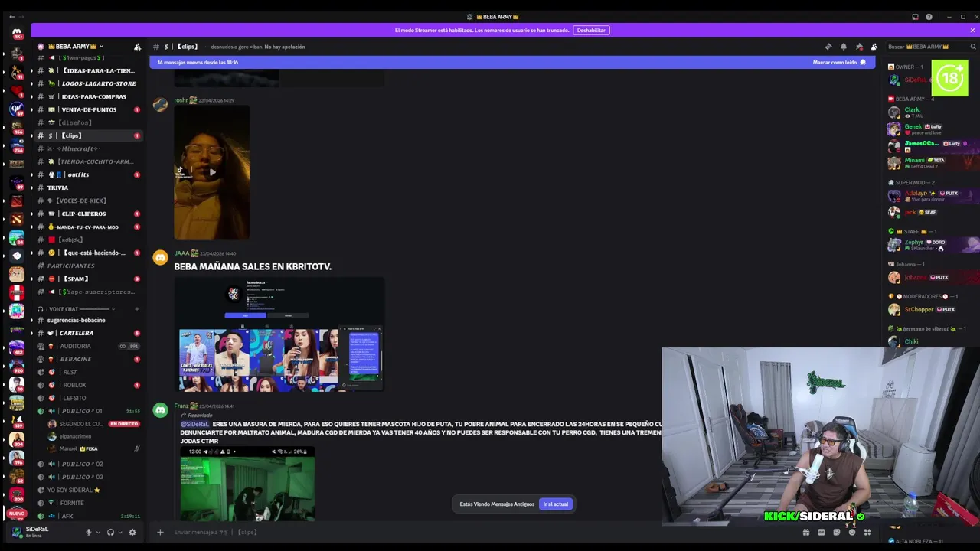Viewport: 980px width, 551px height.
Task: Open Clark. in member list
Action: [x=912, y=109]
